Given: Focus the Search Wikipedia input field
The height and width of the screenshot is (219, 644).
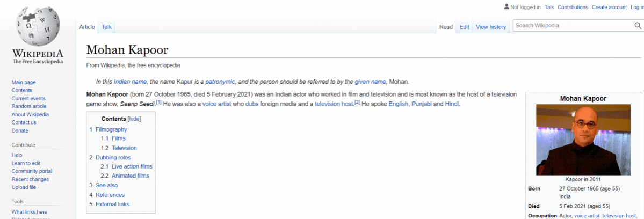Looking at the screenshot, I should tap(573, 26).
